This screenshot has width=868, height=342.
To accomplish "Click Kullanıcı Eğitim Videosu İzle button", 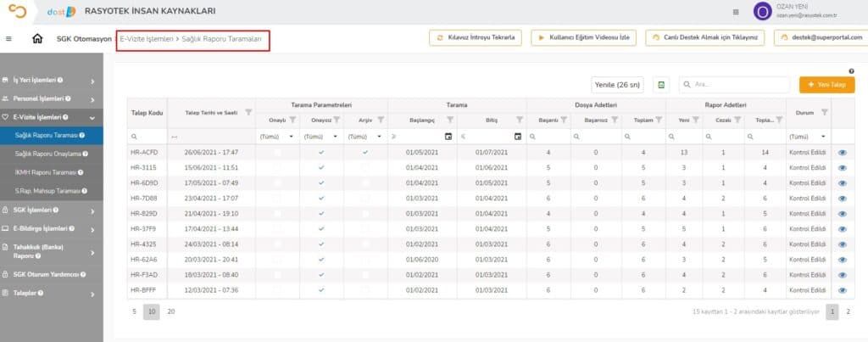I will point(585,38).
